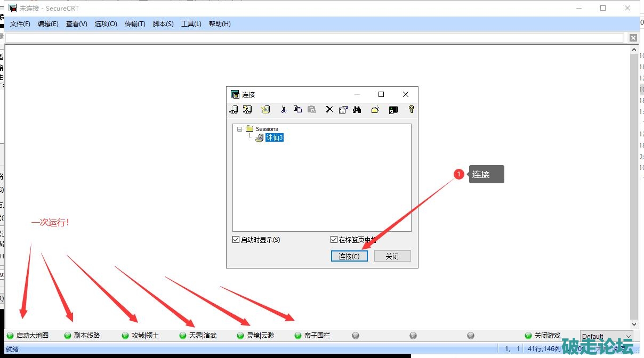Click the Find binoculars icon

[x=357, y=110]
